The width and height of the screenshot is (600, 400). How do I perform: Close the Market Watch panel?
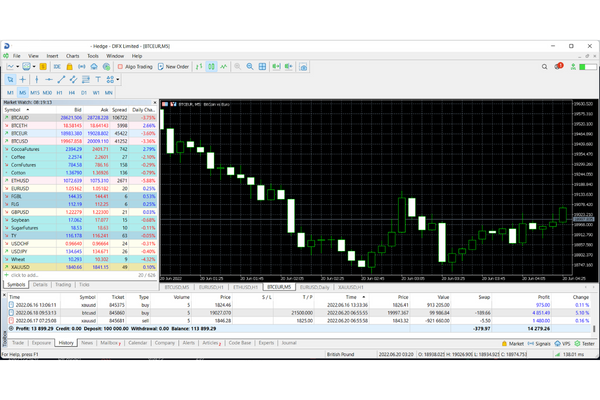coord(155,103)
